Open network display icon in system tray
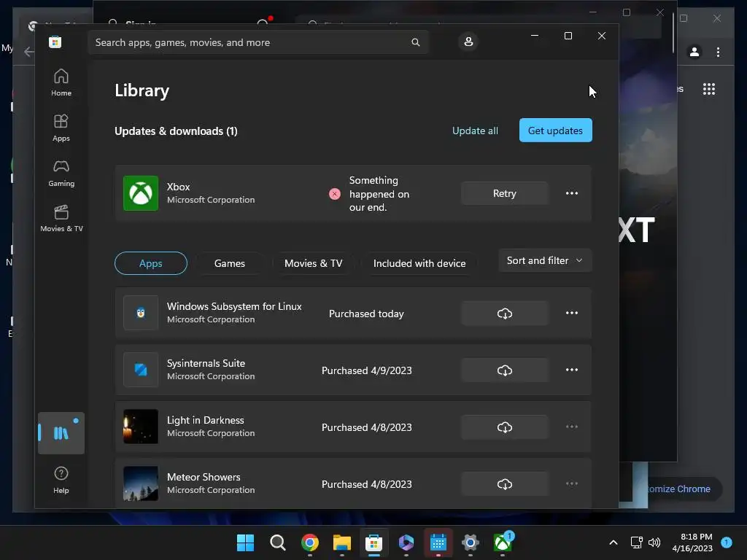This screenshot has height=560, width=747. [x=636, y=542]
